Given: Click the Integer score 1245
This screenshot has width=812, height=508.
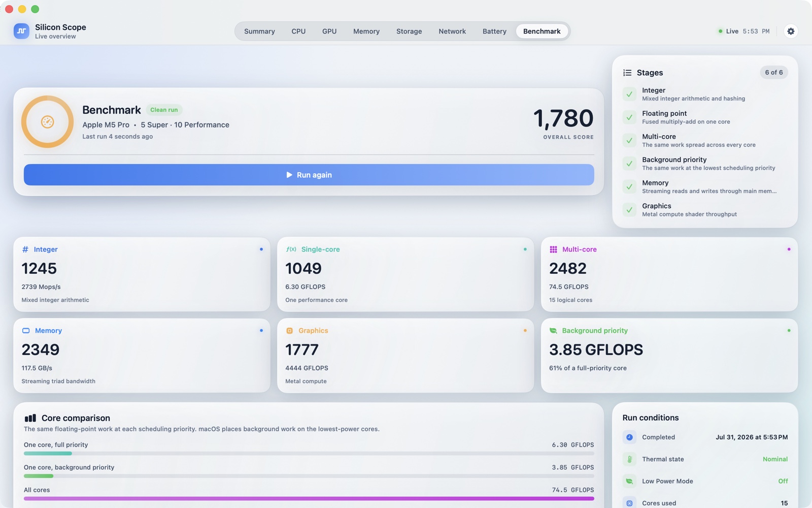Looking at the screenshot, I should coord(39,268).
